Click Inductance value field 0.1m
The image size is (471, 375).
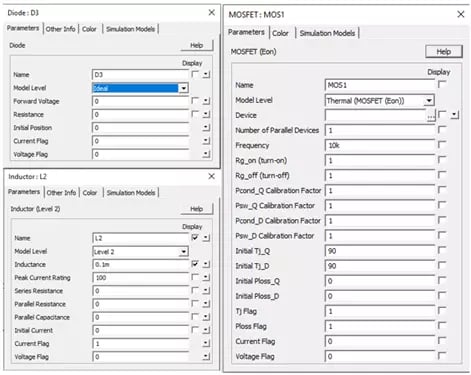(140, 264)
